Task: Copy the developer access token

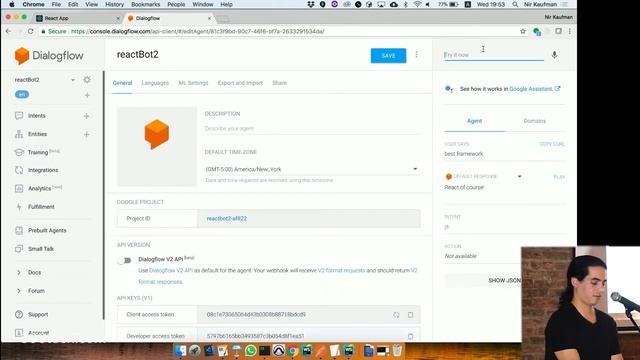Action: point(411,336)
